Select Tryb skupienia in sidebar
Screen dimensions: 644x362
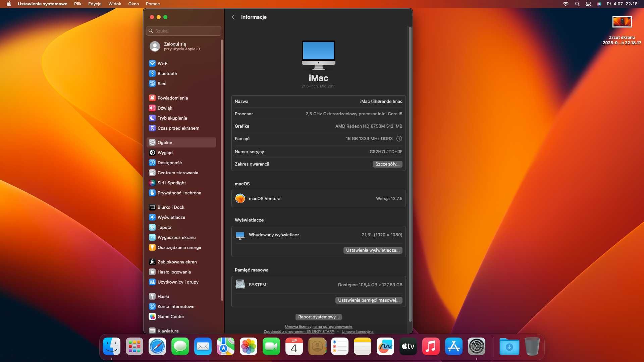(x=181, y=118)
